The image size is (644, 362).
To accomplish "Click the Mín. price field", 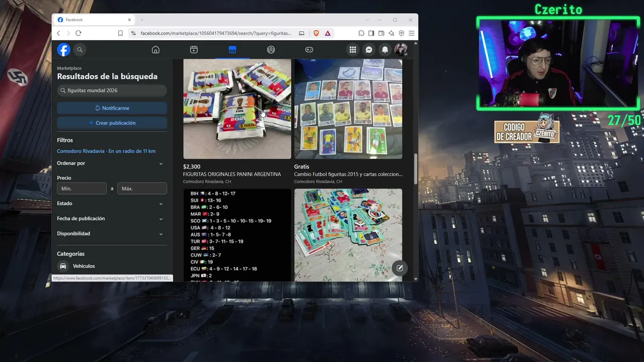I will pyautogui.click(x=82, y=189).
